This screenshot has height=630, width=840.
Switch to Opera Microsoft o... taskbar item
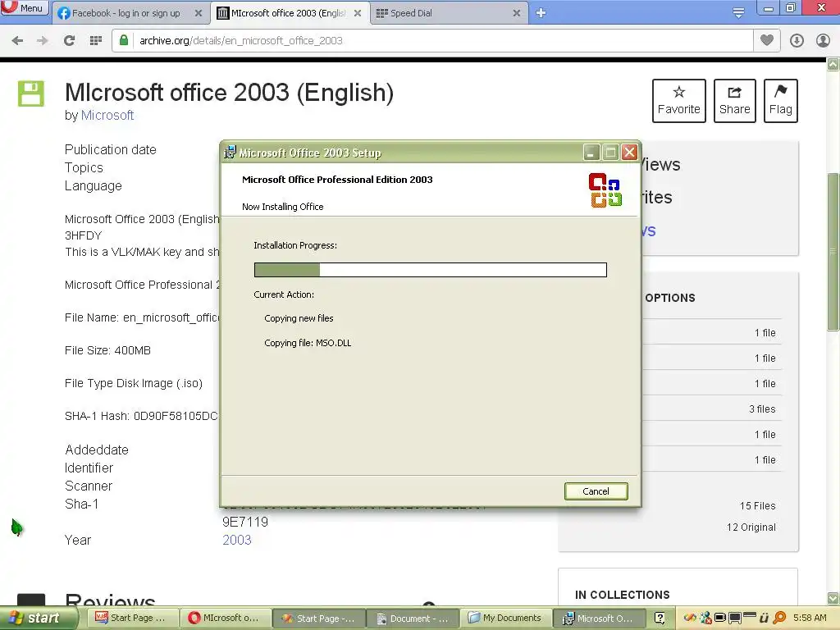pyautogui.click(x=225, y=619)
